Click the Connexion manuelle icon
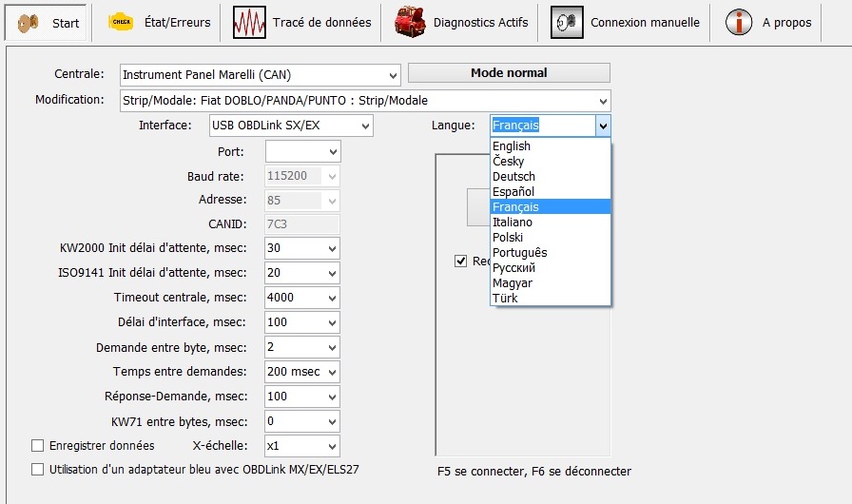852x504 pixels. pyautogui.click(x=567, y=22)
